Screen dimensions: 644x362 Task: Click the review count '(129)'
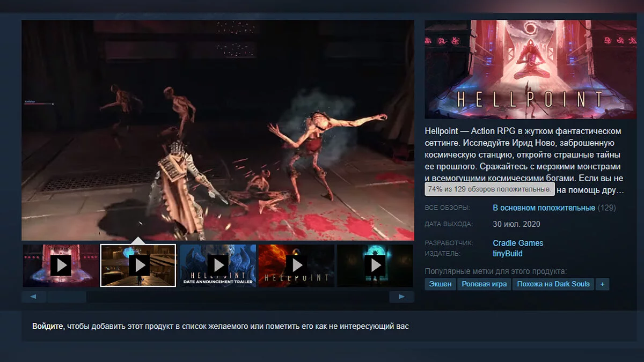point(607,208)
